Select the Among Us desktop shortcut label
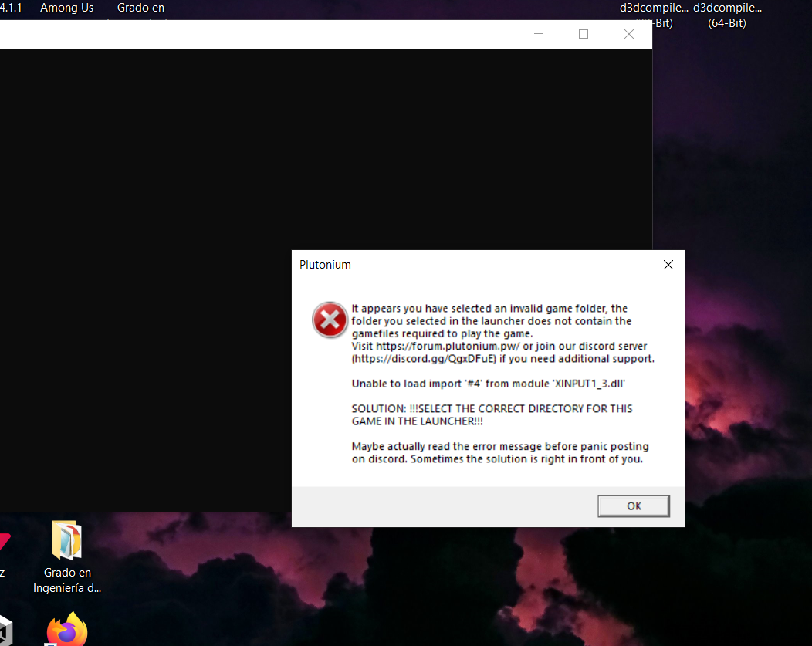Viewport: 812px width, 646px height. click(x=67, y=8)
